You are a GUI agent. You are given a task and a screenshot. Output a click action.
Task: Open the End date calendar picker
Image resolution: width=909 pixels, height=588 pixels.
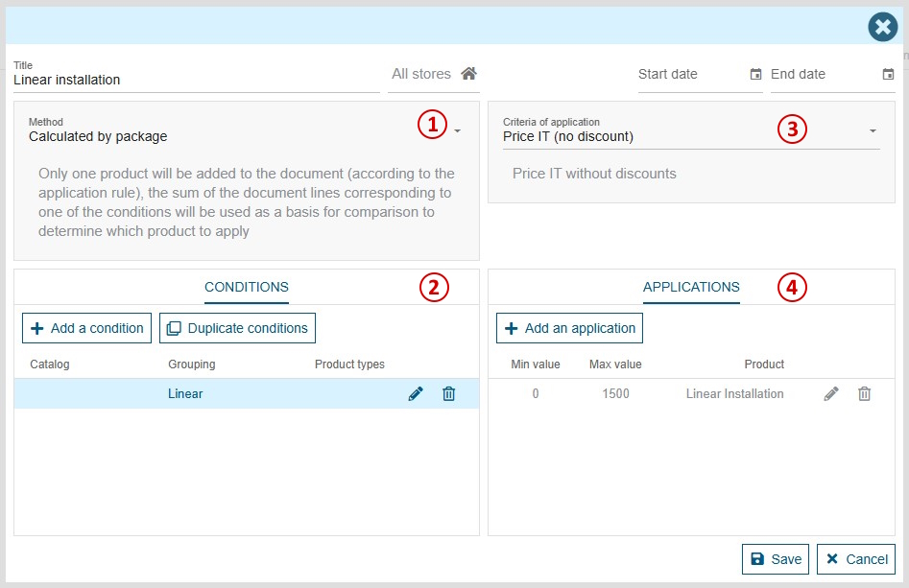[888, 75]
